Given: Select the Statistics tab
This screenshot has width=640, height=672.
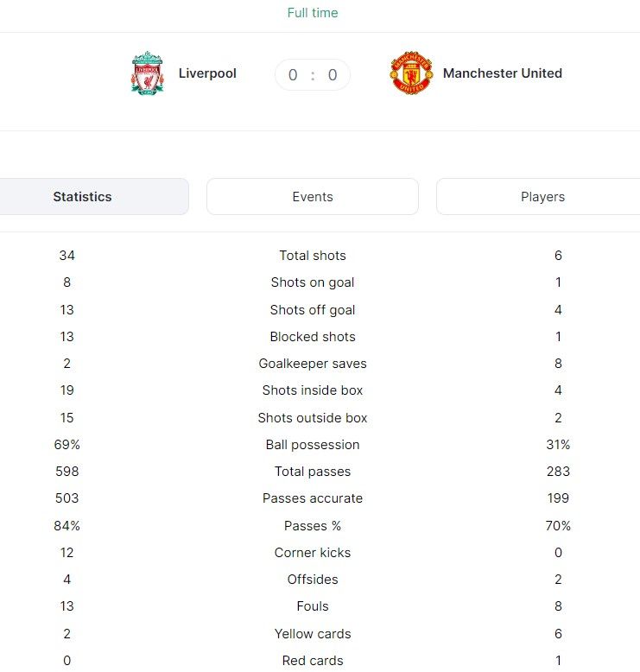Looking at the screenshot, I should (x=94, y=197).
